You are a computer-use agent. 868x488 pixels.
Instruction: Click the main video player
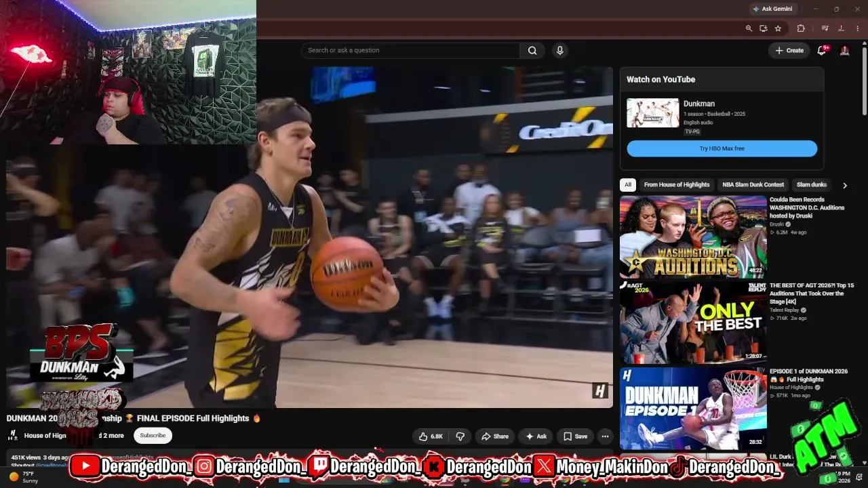click(x=309, y=237)
